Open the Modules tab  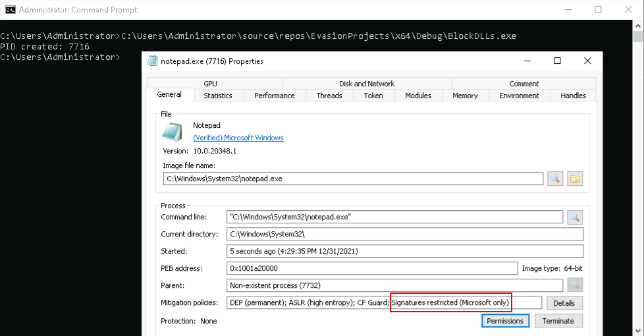point(417,96)
